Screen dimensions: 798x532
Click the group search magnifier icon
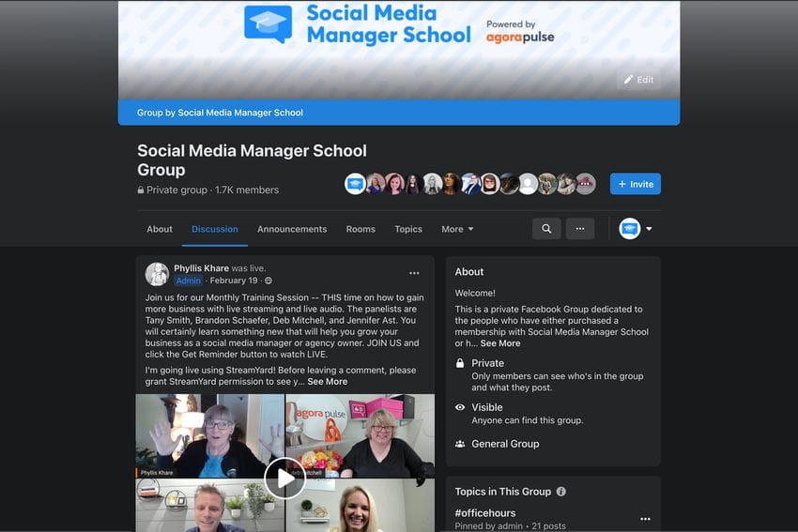click(x=546, y=229)
